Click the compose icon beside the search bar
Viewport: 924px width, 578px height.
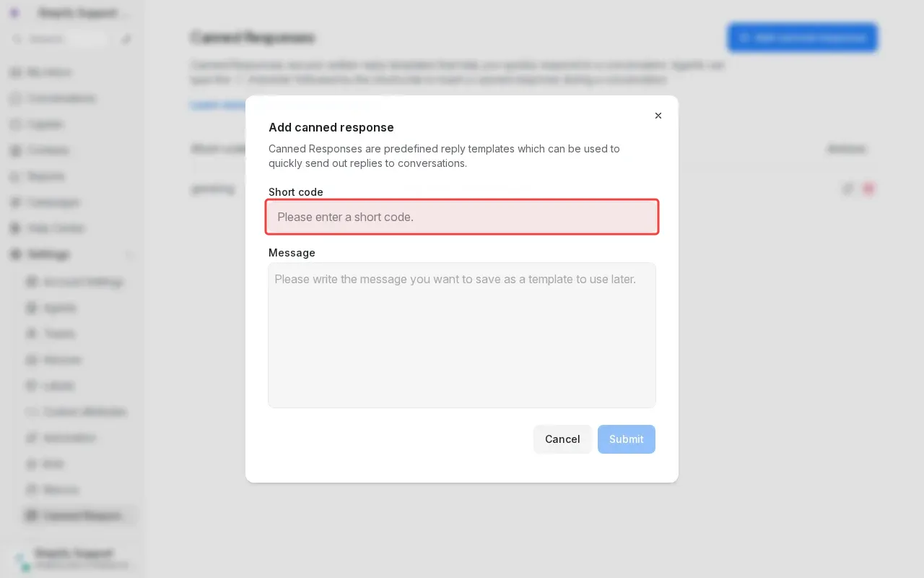click(x=127, y=39)
